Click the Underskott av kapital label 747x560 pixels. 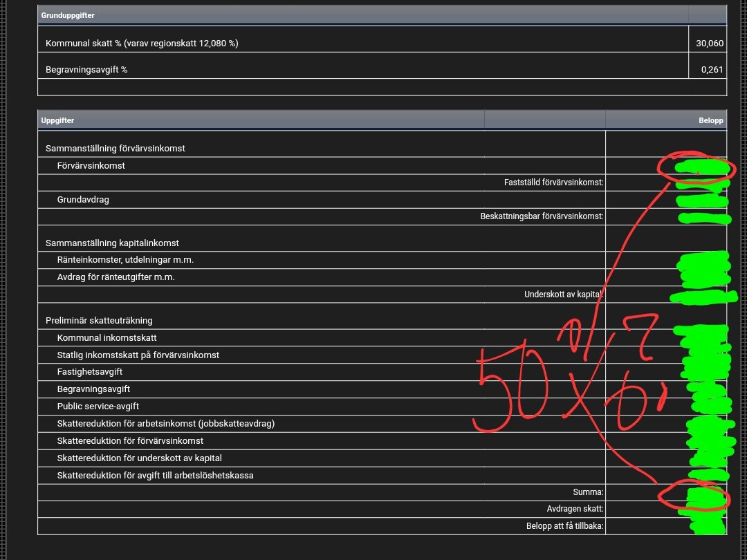(563, 295)
